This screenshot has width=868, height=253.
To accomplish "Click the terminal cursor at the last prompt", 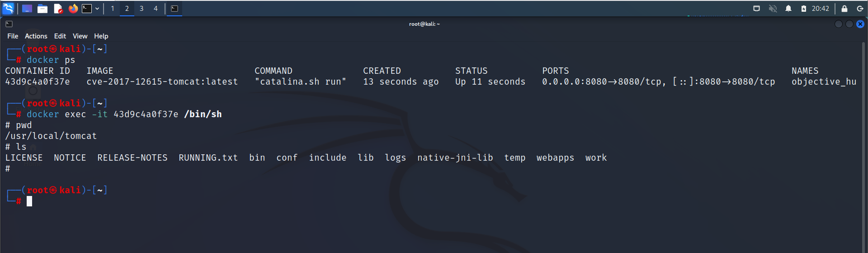I will pos(29,201).
